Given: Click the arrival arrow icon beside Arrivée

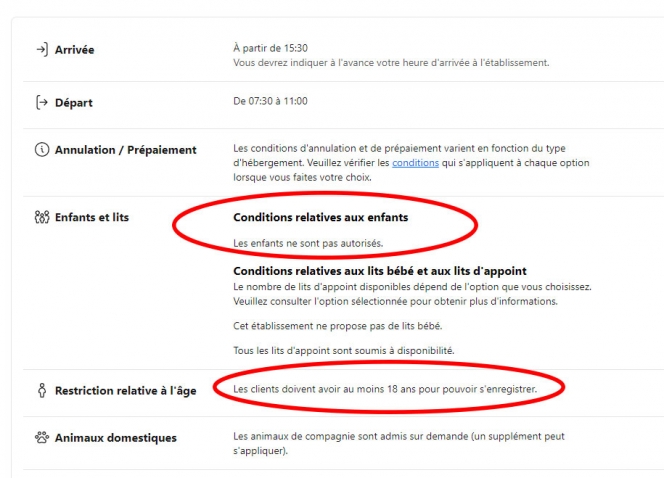Looking at the screenshot, I should pyautogui.click(x=41, y=50).
